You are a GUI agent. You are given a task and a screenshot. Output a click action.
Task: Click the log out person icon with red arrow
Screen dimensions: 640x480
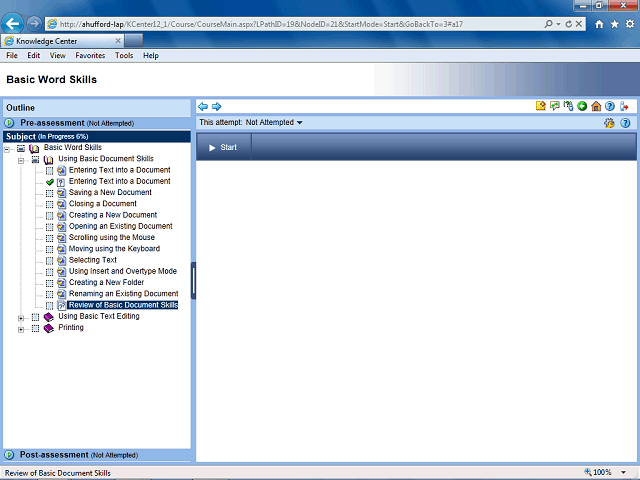[x=624, y=106]
